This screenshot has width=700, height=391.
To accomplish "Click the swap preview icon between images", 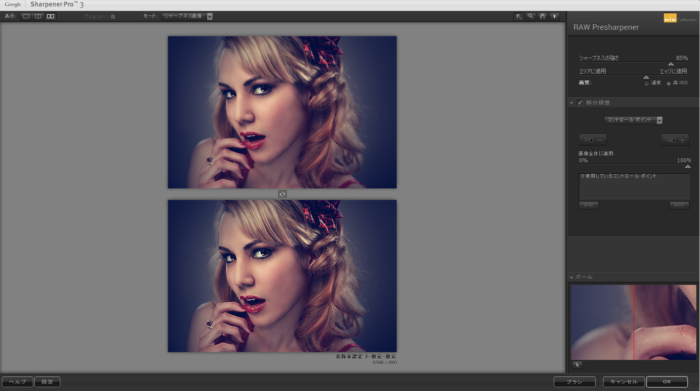I will point(282,194).
